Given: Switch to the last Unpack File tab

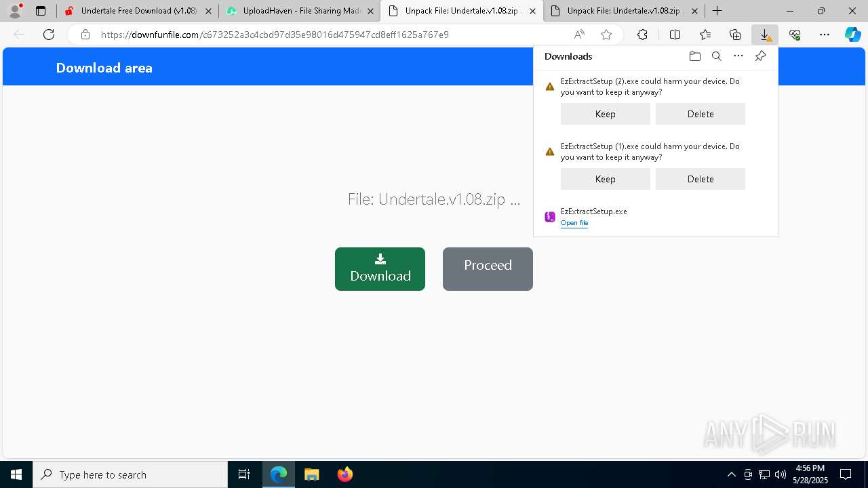Looking at the screenshot, I should tap(624, 11).
